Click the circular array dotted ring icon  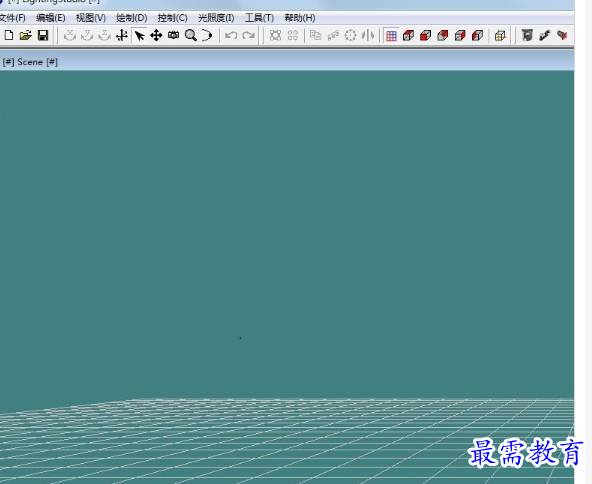350,35
